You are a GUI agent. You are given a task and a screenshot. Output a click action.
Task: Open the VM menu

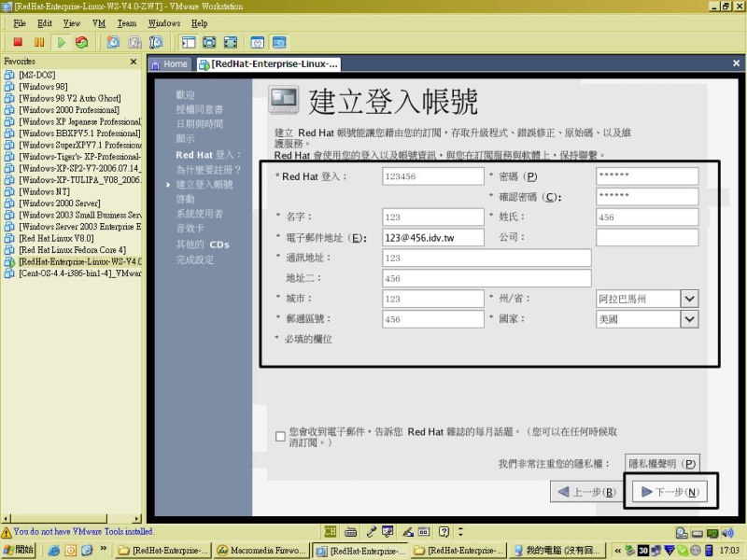[99, 23]
